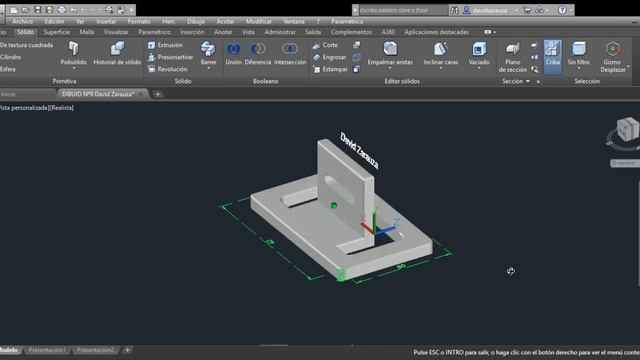Switch to the Anotar ribbon tab
Image resolution: width=640 pixels, height=360 pixels.
223,32
